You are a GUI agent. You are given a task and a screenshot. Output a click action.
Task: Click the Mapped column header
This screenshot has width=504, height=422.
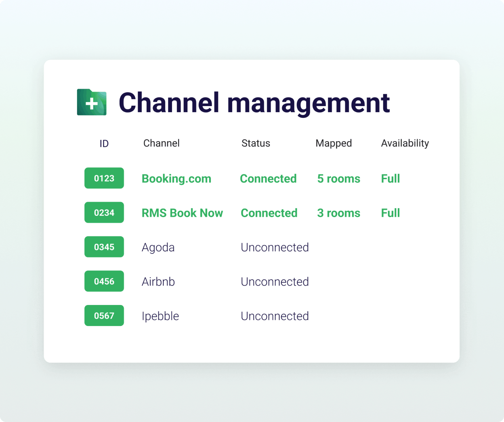coord(334,144)
